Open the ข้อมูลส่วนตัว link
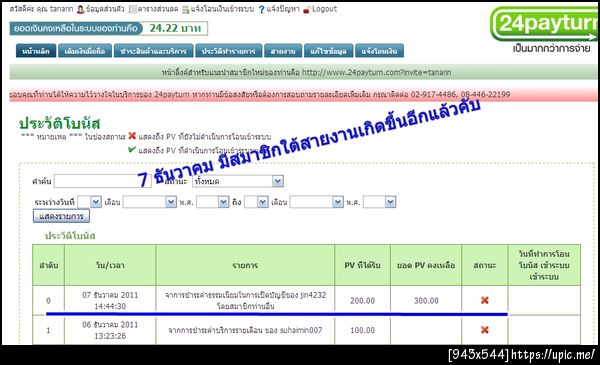 [105, 9]
